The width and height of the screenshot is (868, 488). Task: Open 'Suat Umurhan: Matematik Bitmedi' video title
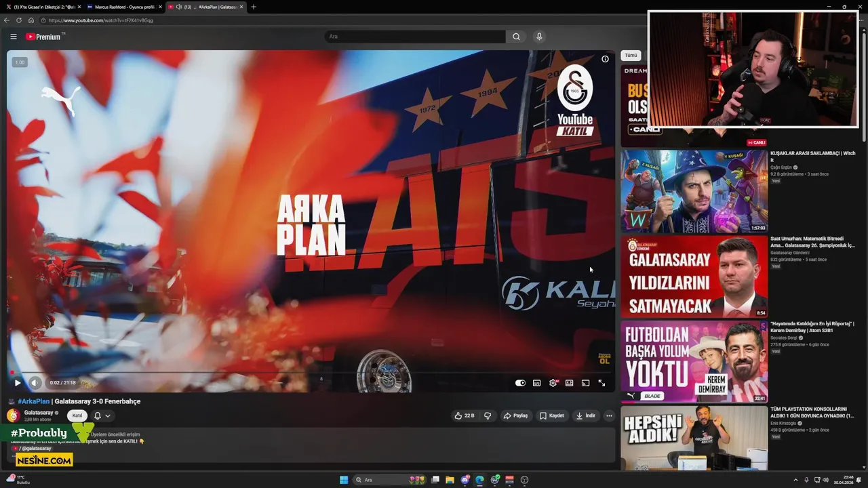click(x=812, y=242)
